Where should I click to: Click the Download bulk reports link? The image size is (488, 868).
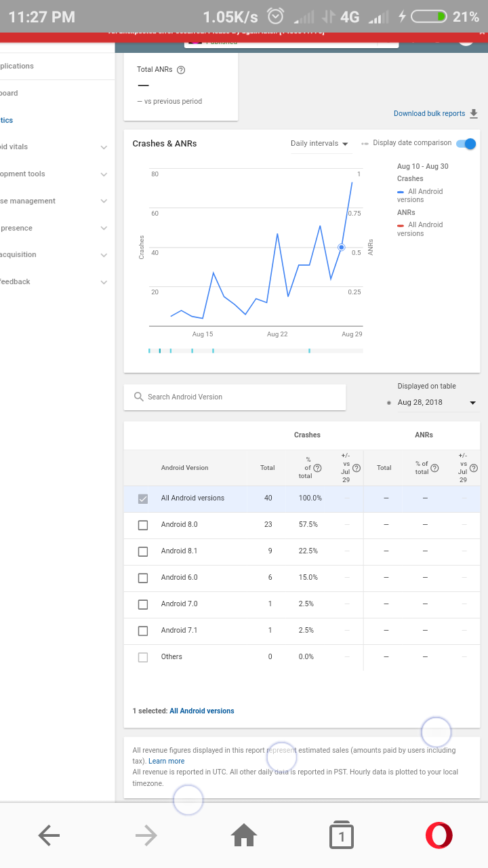coord(429,113)
